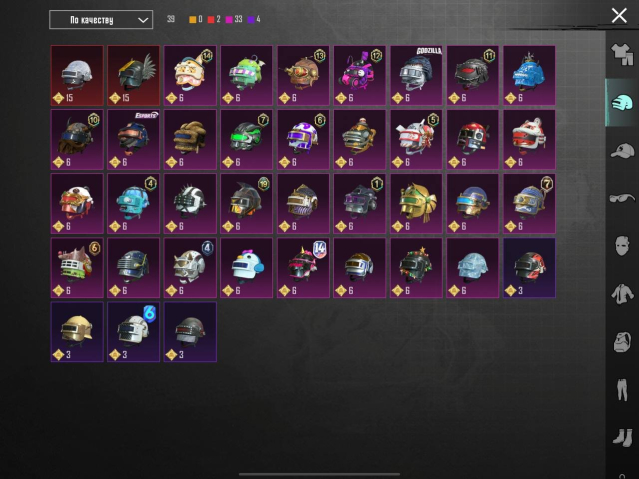
Task: Pick the blue dragon helmet skin
Action: click(529, 75)
